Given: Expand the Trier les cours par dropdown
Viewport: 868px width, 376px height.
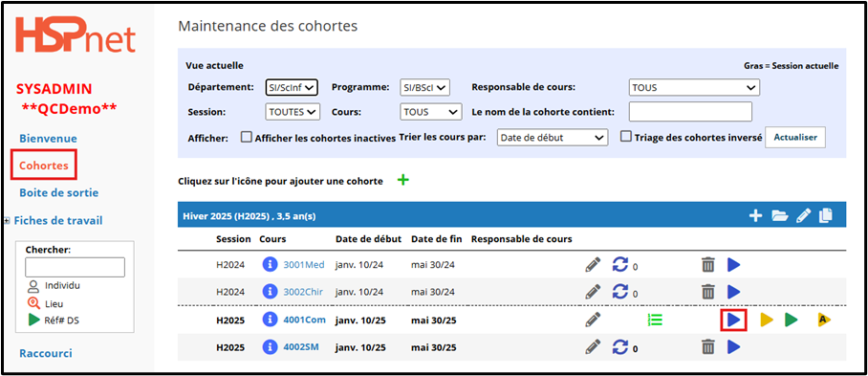Looking at the screenshot, I should tap(552, 138).
